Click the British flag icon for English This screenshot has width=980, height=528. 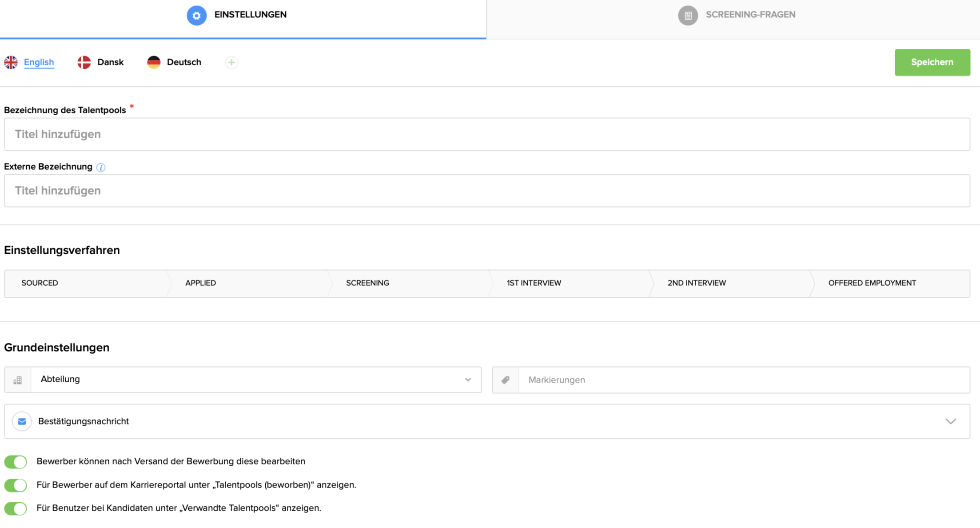coord(11,62)
